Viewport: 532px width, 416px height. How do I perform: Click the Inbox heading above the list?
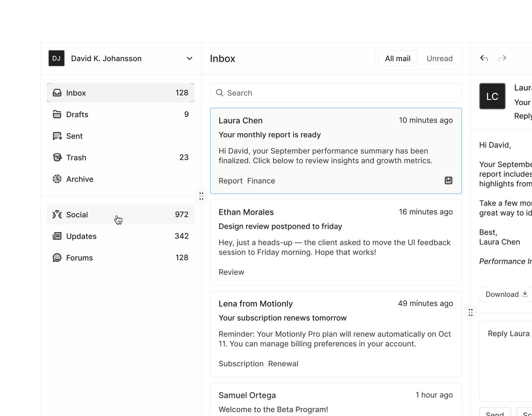pyautogui.click(x=223, y=59)
